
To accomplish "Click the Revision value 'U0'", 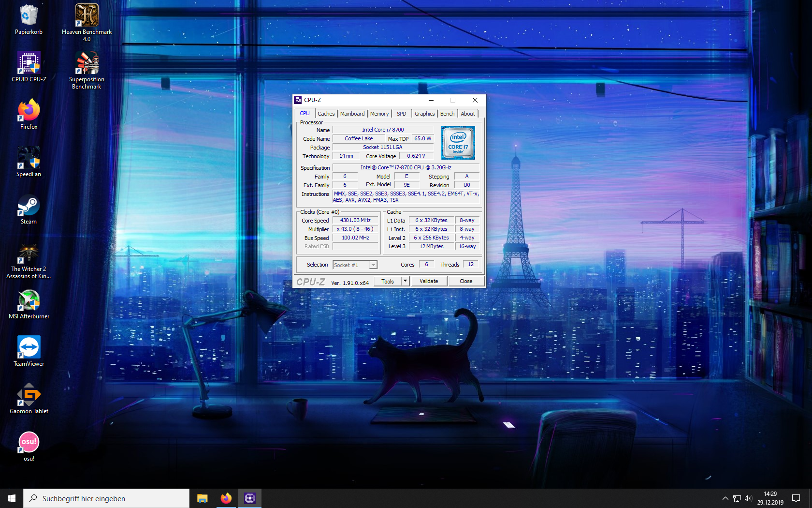I will 467,185.
